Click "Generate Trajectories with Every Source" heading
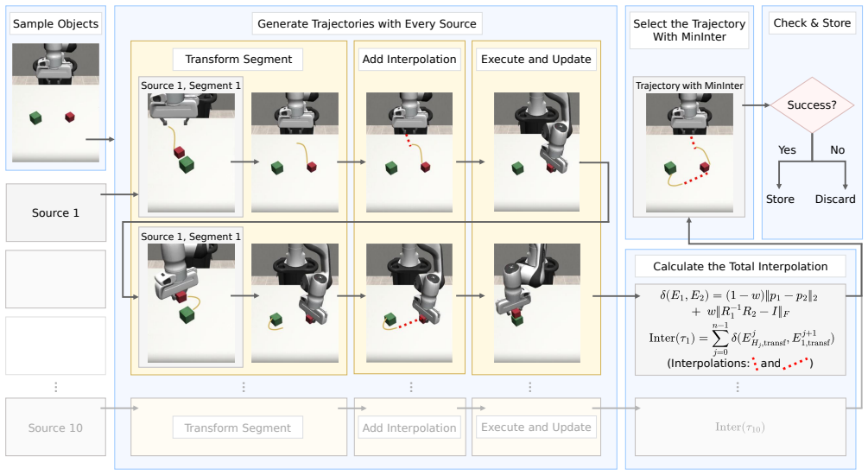The height and width of the screenshot is (475, 868). [367, 24]
